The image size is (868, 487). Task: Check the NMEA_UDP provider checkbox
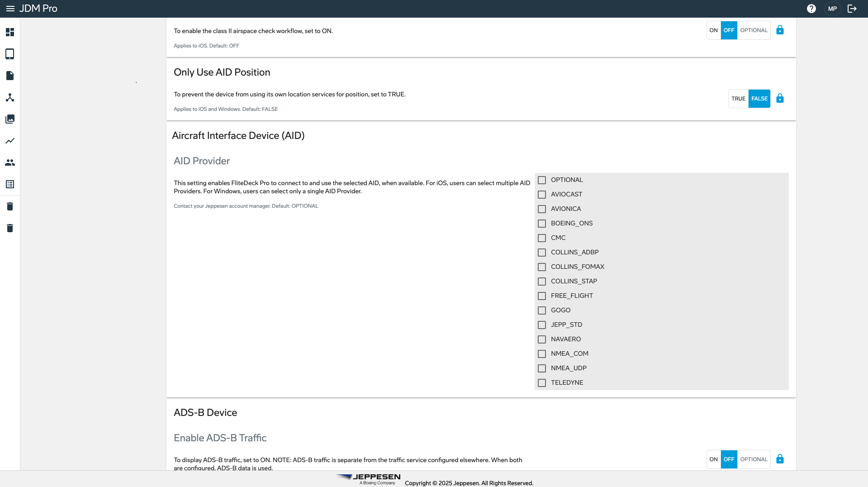point(542,368)
